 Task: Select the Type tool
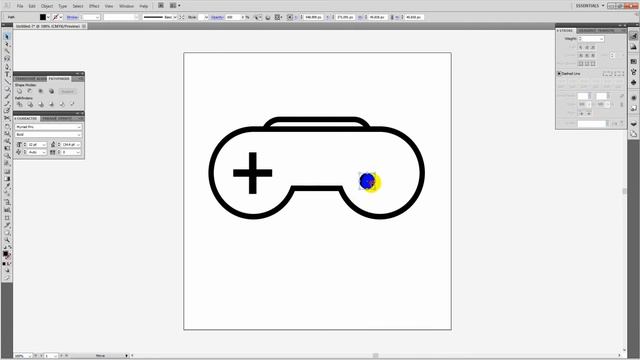[x=7, y=74]
